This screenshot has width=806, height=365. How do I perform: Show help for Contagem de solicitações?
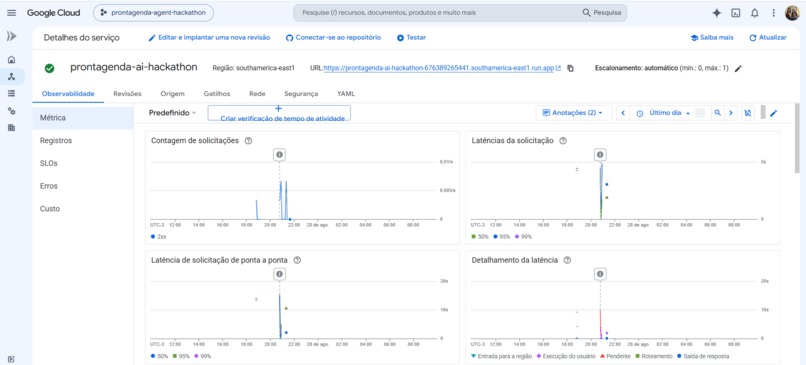248,141
